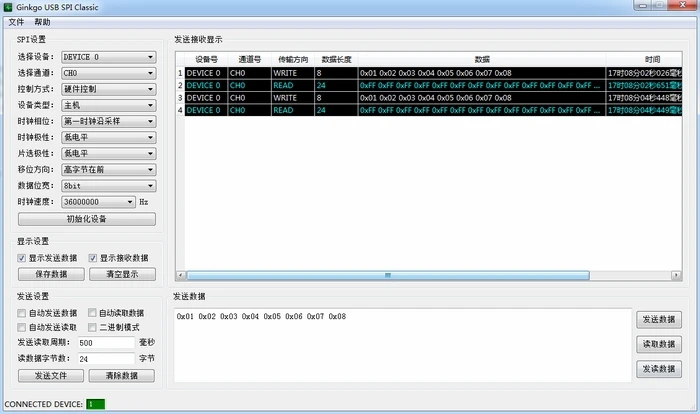The width and height of the screenshot is (700, 414).
Task: Click the 传输方向 column header
Action: tap(293, 59)
